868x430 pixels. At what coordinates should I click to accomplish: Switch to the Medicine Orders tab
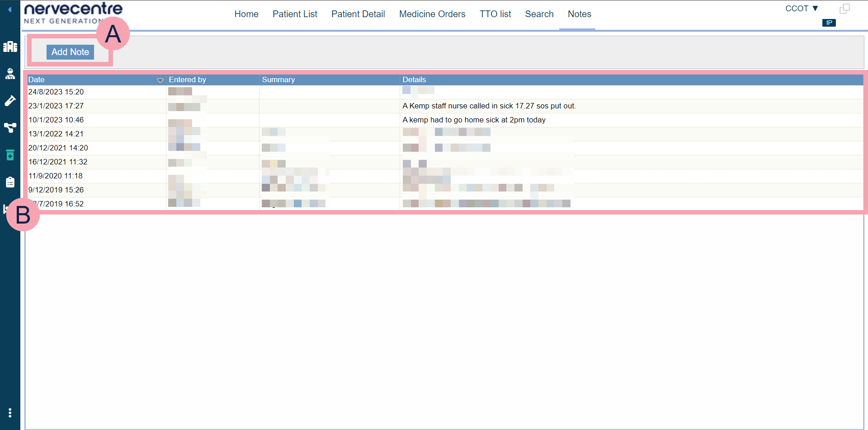(x=432, y=14)
